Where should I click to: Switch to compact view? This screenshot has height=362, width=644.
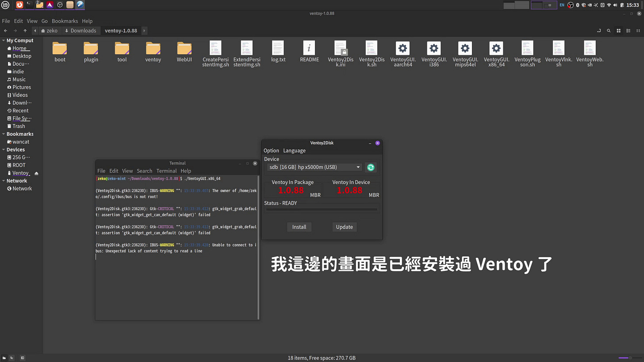click(x=637, y=30)
